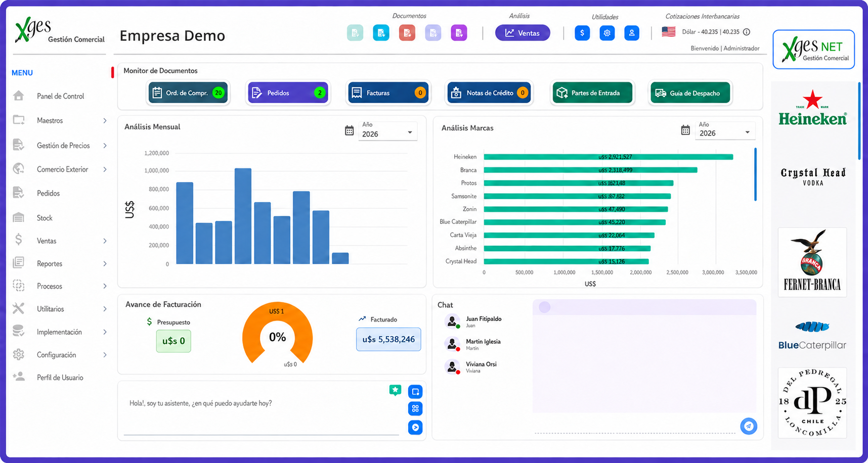868x463 pixels.
Task: Expand the Ventas sidebar chevron
Action: tap(105, 241)
